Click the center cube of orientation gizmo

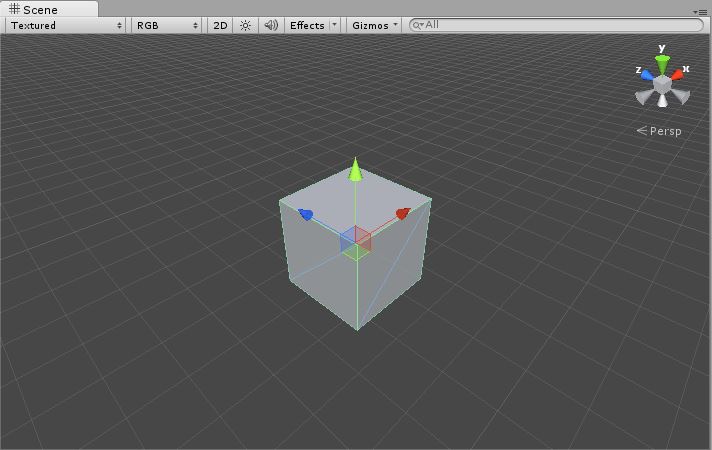click(x=663, y=84)
